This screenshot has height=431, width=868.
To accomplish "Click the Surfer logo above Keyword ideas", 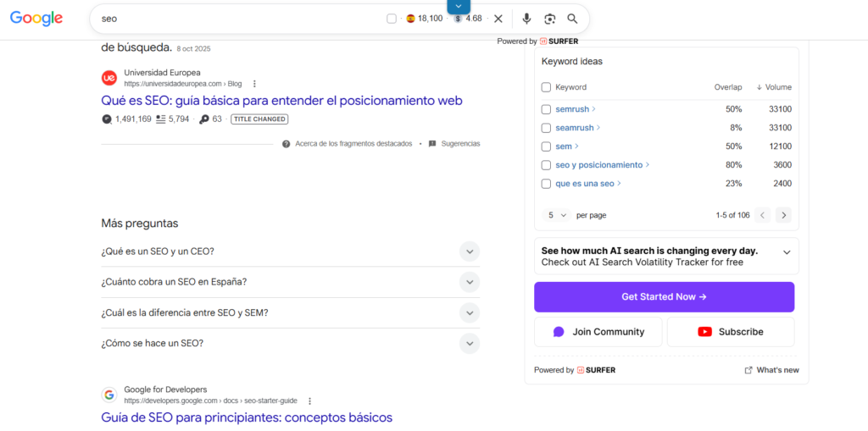I will [x=559, y=41].
